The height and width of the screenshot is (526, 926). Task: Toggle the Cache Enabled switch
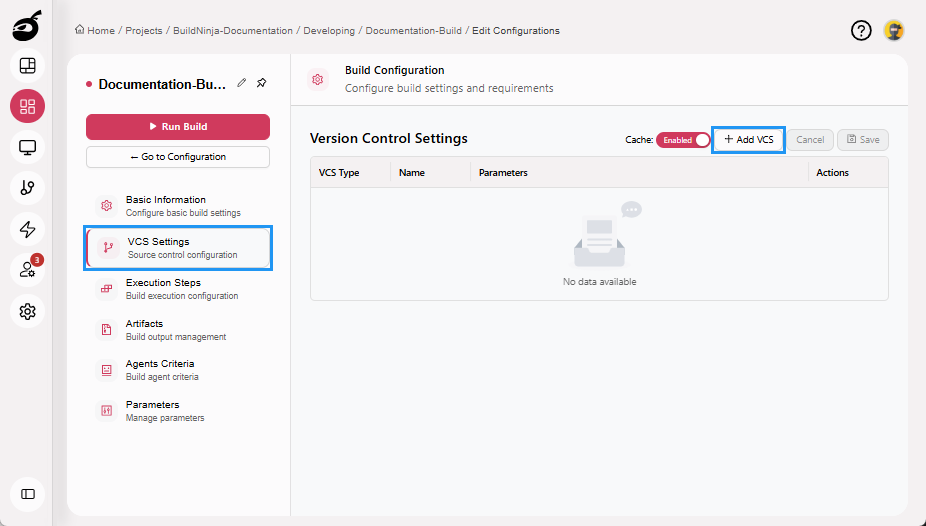683,140
